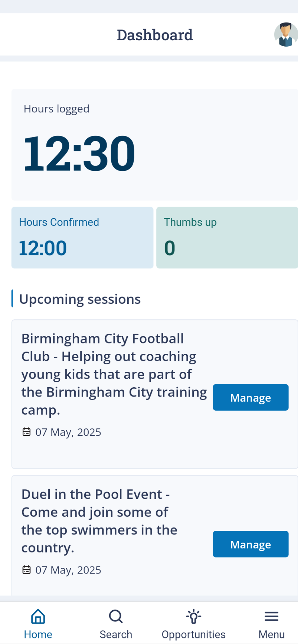Manage the Birmingham City Football Club session

(x=250, y=397)
